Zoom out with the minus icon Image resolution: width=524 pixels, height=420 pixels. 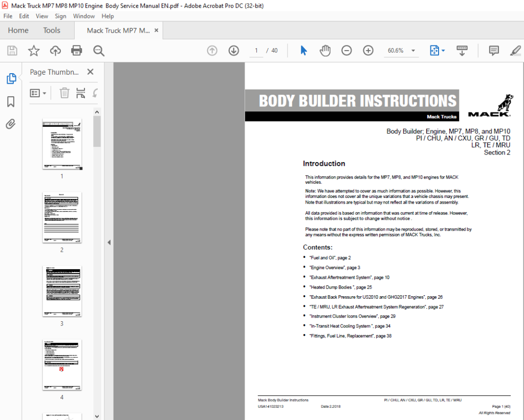(x=346, y=51)
